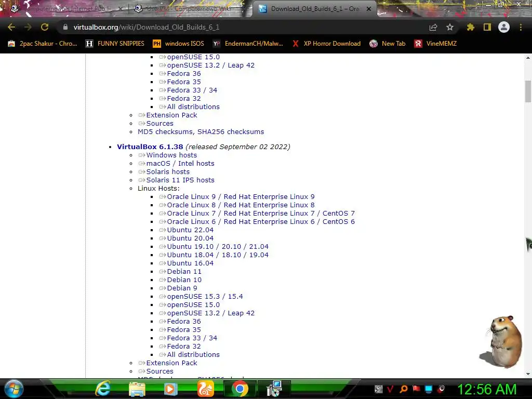Launch Internet Explorer from the taskbar
Screen dimensions: 532x399
(x=102, y=389)
